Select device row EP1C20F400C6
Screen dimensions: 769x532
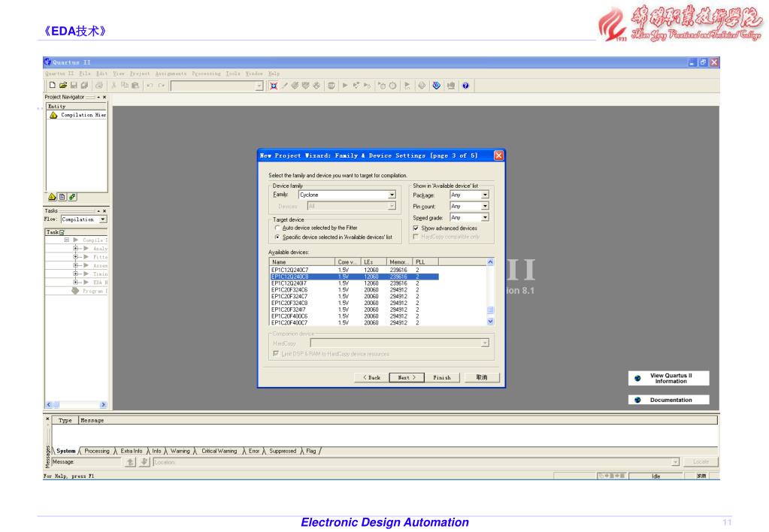tap(354, 317)
